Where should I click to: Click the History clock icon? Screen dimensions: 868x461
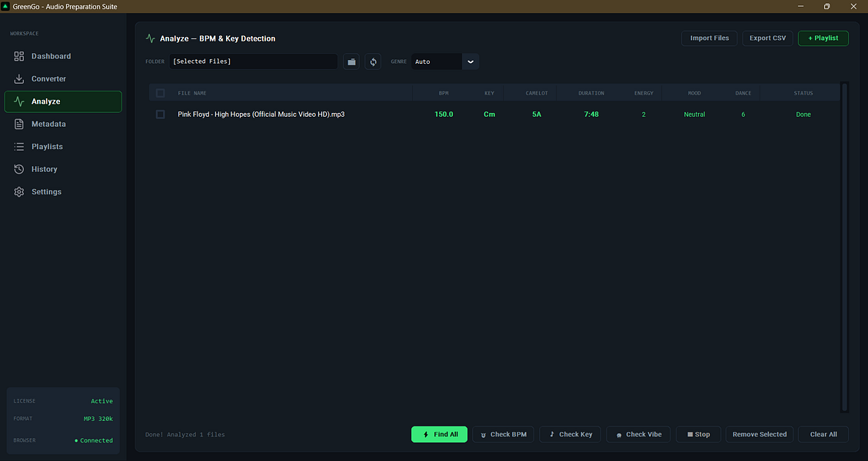point(18,169)
